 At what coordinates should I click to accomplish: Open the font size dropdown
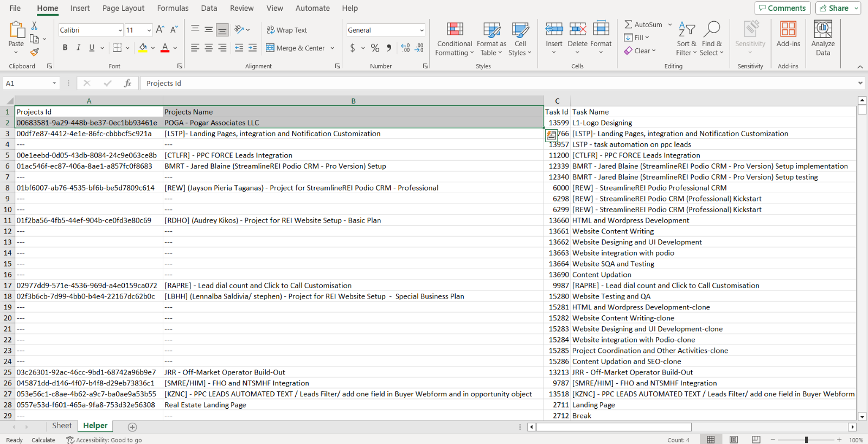(149, 30)
